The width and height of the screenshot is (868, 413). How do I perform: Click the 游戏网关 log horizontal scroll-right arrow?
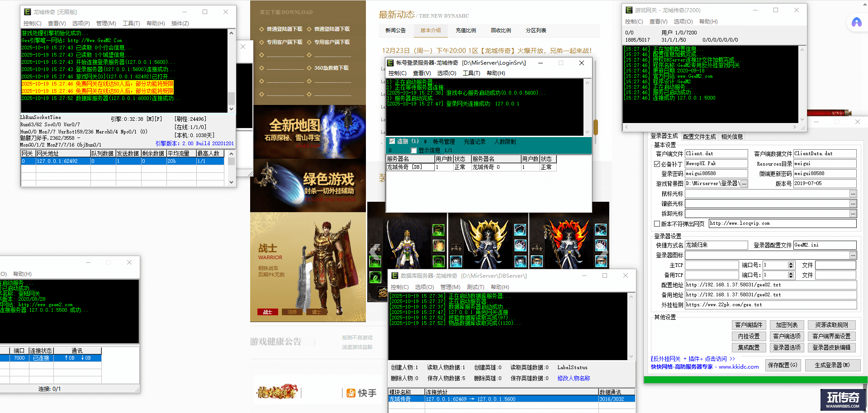tap(795, 127)
